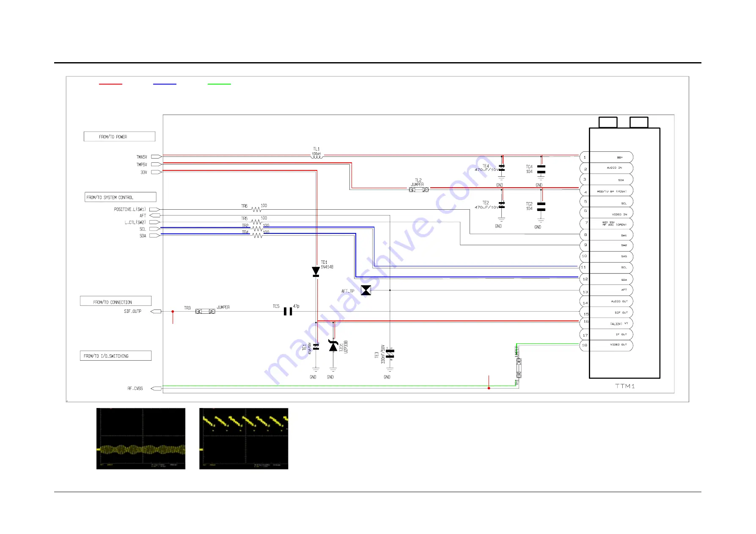The image size is (756, 534).
Task: Open the left oscilloscope waveform thumbnail
Action: [141, 438]
